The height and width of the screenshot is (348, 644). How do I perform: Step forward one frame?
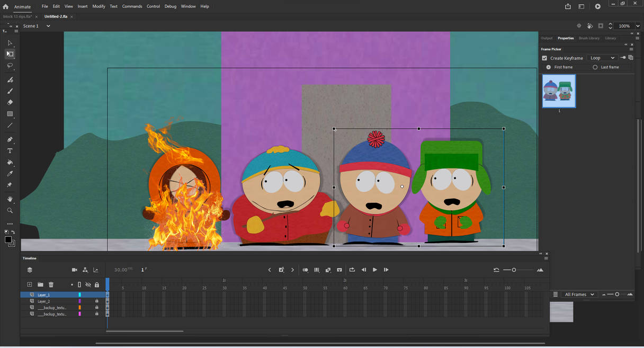tap(386, 270)
